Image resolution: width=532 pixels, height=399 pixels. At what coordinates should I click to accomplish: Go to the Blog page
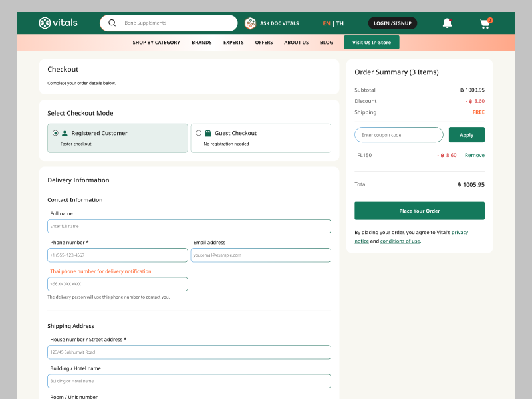pos(327,43)
